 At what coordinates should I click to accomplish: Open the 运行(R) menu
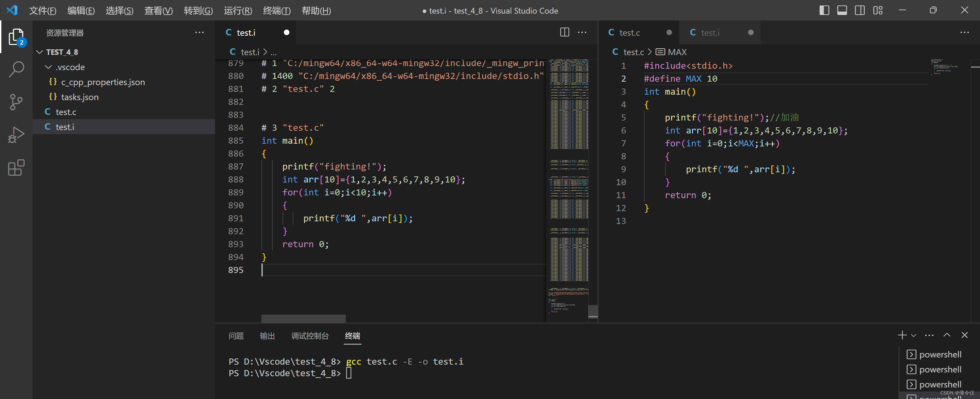(x=238, y=11)
